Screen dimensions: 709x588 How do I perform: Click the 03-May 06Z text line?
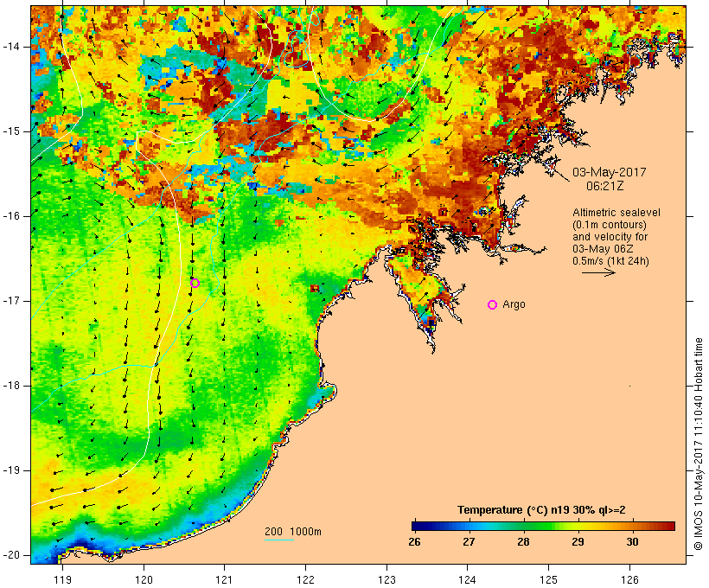603,249
